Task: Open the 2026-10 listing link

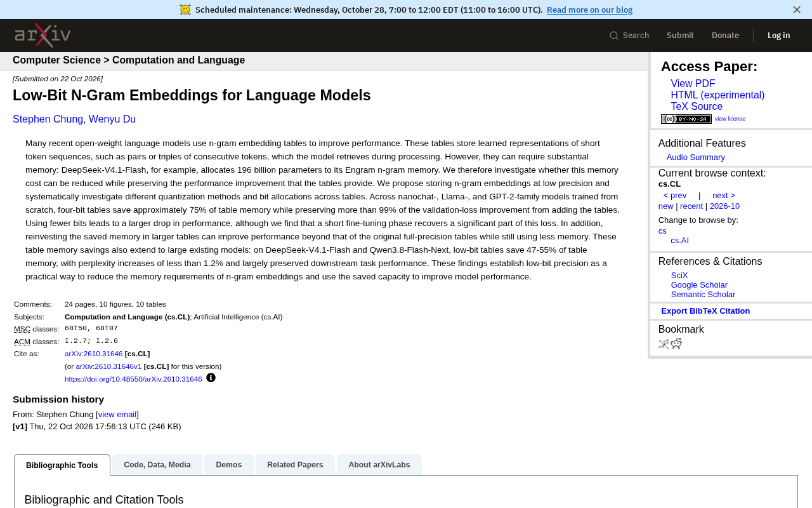Action: 724,206
